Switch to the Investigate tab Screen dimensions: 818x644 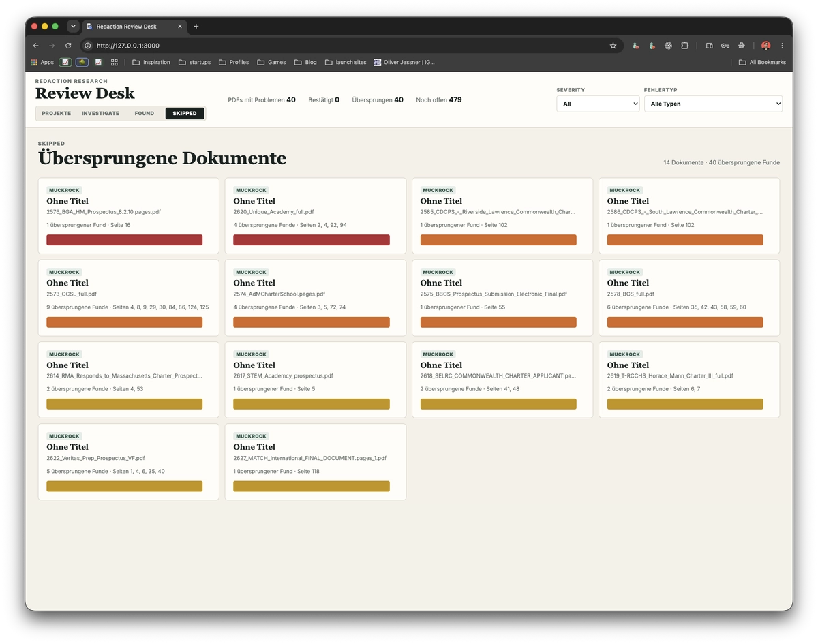pyautogui.click(x=100, y=114)
